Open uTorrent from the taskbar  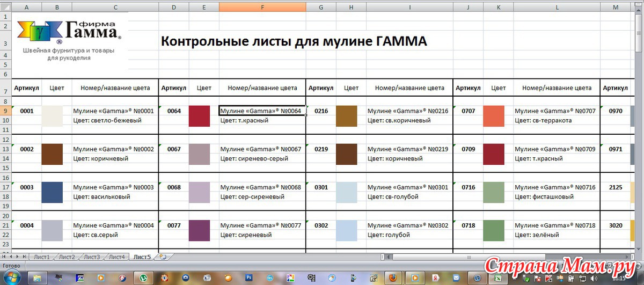point(143,278)
